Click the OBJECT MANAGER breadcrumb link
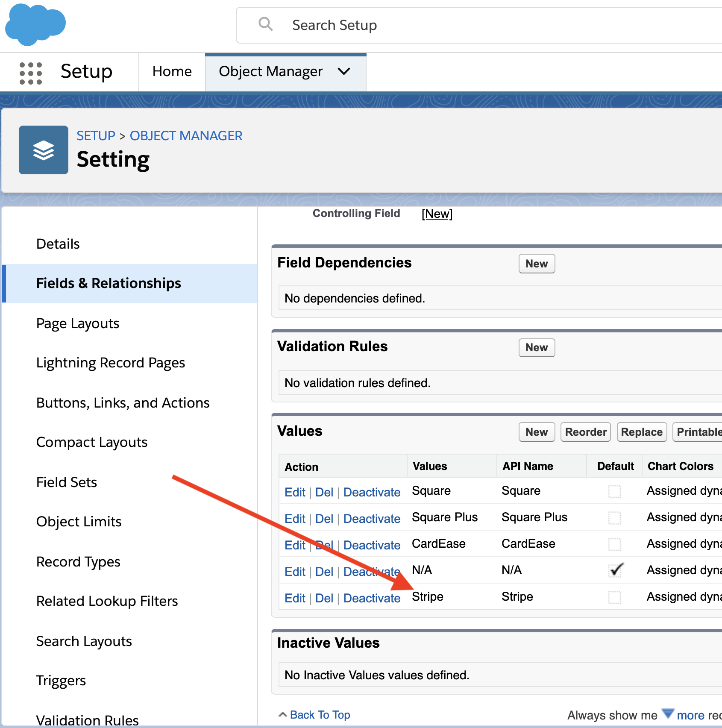 pyautogui.click(x=186, y=135)
